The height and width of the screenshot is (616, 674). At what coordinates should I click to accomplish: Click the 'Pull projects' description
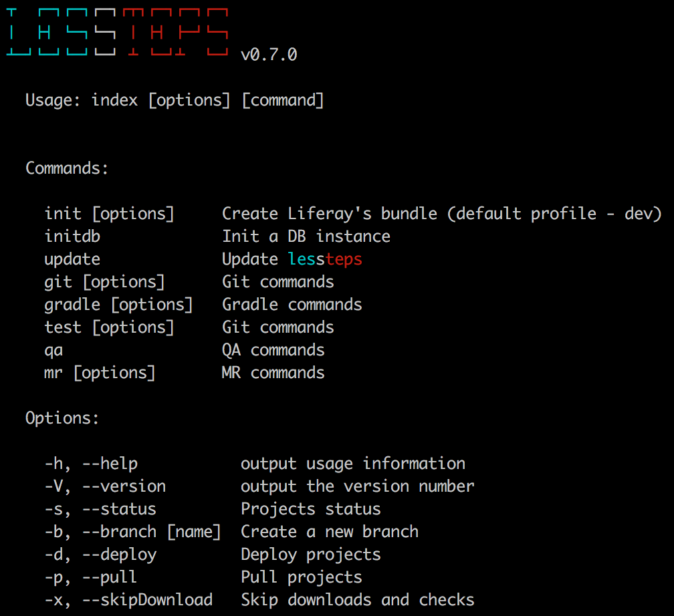coord(302,578)
